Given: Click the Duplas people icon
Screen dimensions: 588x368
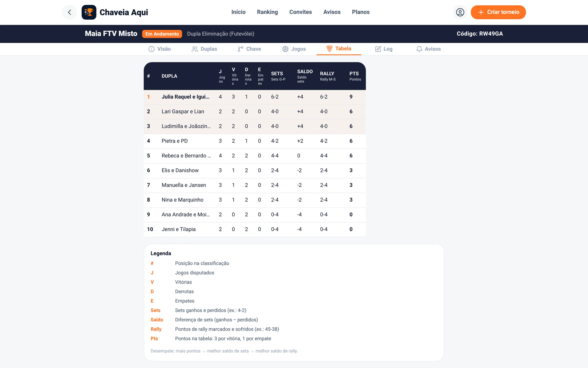Looking at the screenshot, I should 195,49.
